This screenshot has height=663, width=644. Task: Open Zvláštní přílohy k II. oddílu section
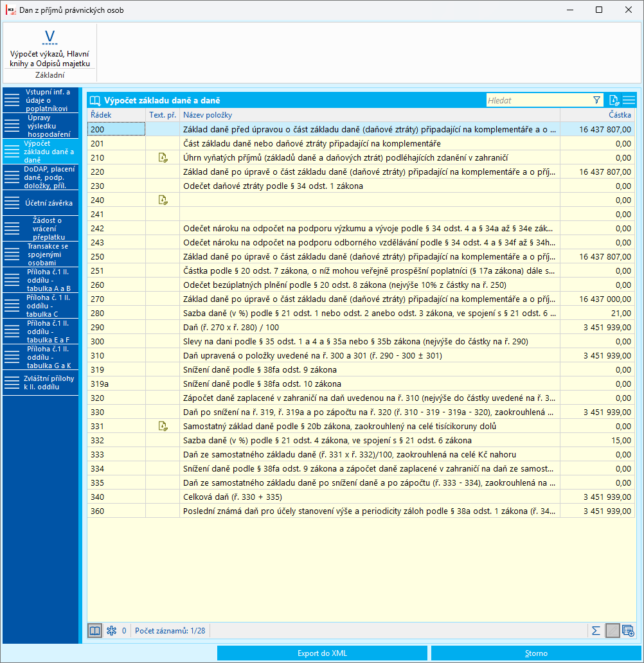pos(40,383)
